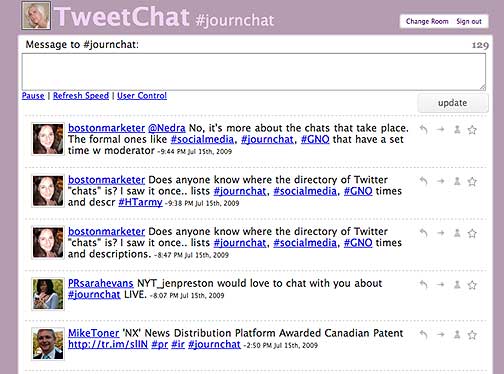Click the TweetChat logo title
The width and height of the screenshot is (504, 374).
pos(122,17)
